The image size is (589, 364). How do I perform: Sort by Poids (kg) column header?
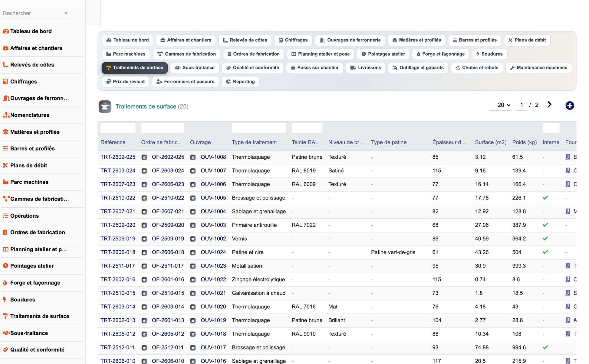coord(524,142)
